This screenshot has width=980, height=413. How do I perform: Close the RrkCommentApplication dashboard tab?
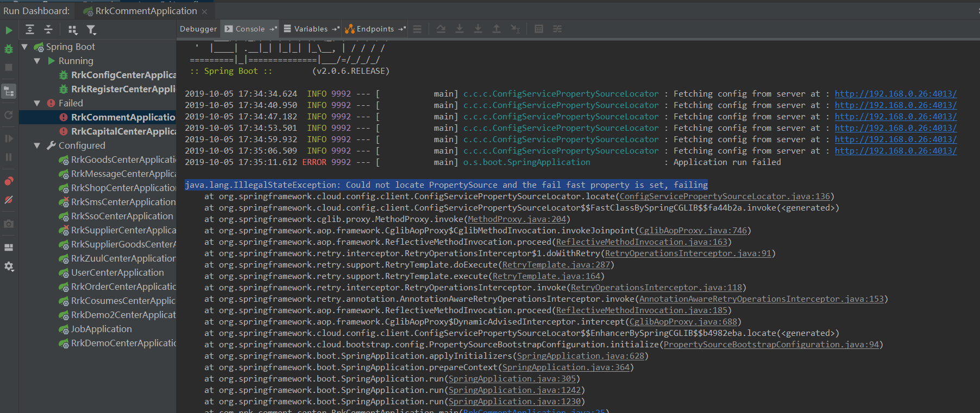click(x=205, y=11)
